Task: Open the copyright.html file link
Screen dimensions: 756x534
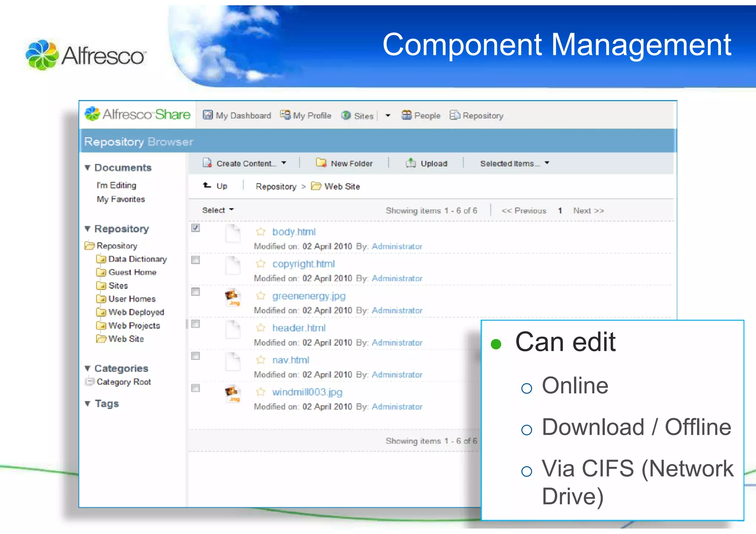Action: point(303,264)
